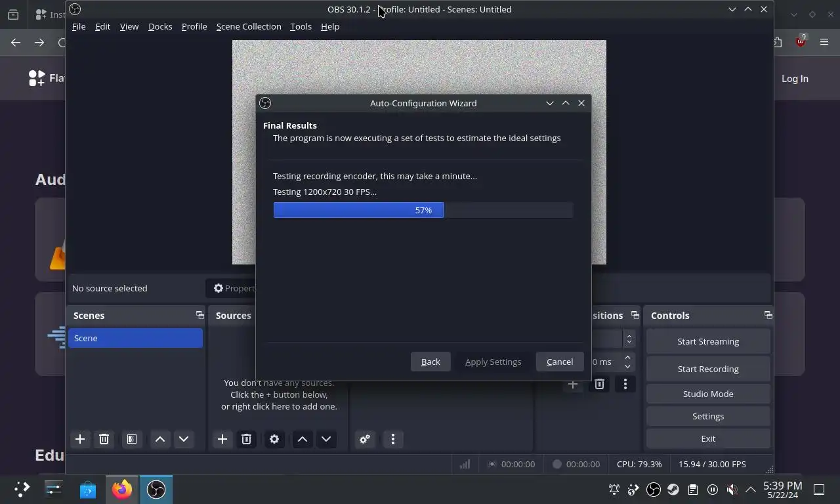Enable Studio Mode
Image resolution: width=840 pixels, height=504 pixels.
(708, 394)
